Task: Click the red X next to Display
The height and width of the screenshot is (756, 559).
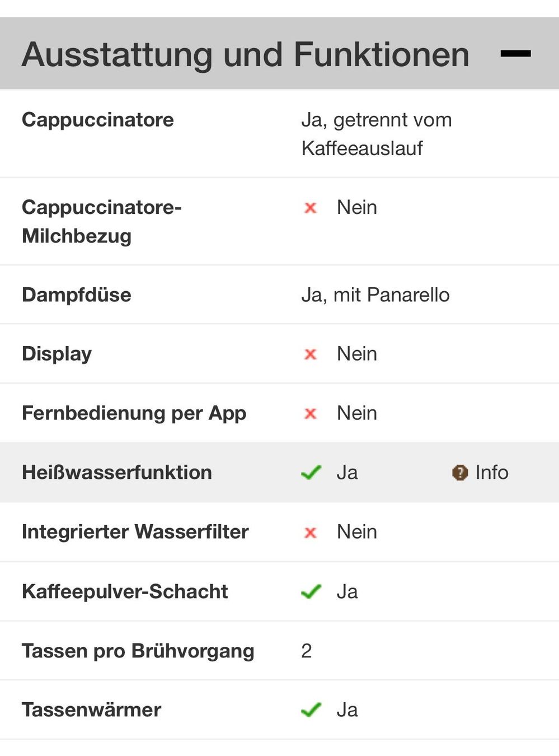Action: pyautogui.click(x=311, y=354)
